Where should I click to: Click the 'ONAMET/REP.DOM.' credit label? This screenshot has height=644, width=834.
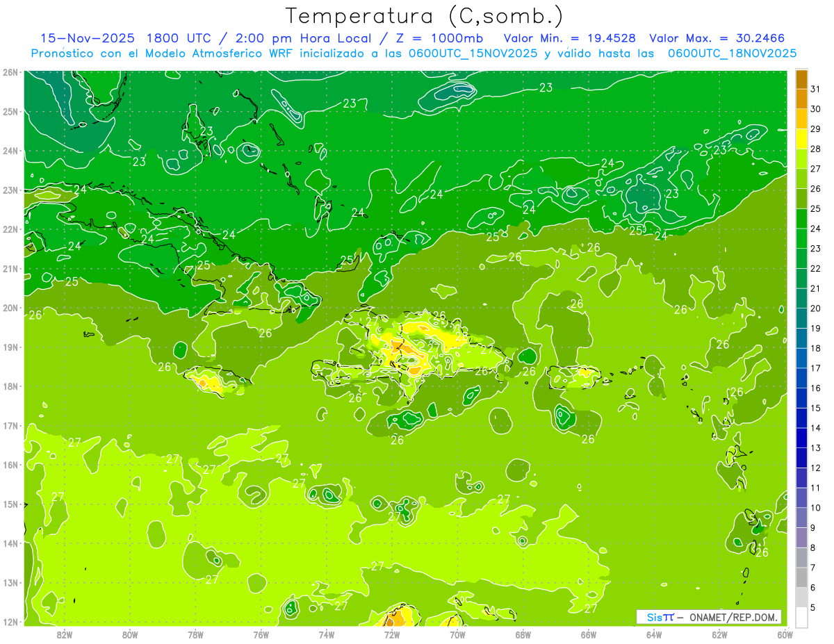coord(734,617)
